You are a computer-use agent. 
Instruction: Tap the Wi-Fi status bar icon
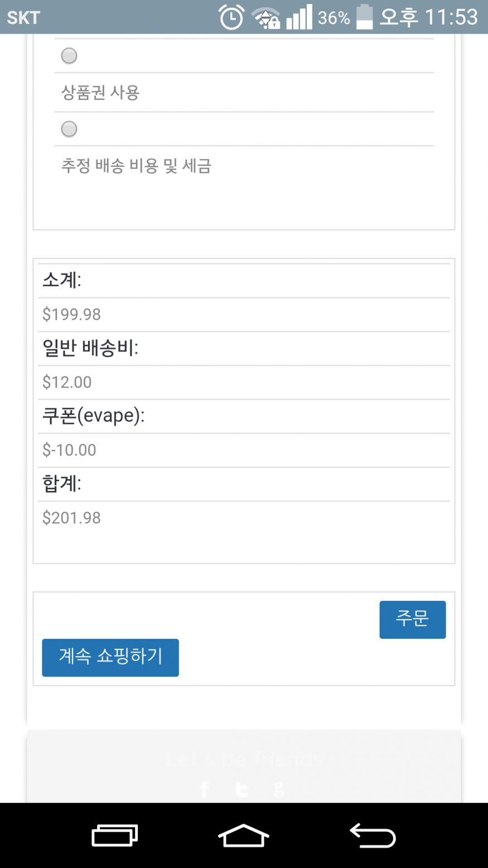[266, 17]
